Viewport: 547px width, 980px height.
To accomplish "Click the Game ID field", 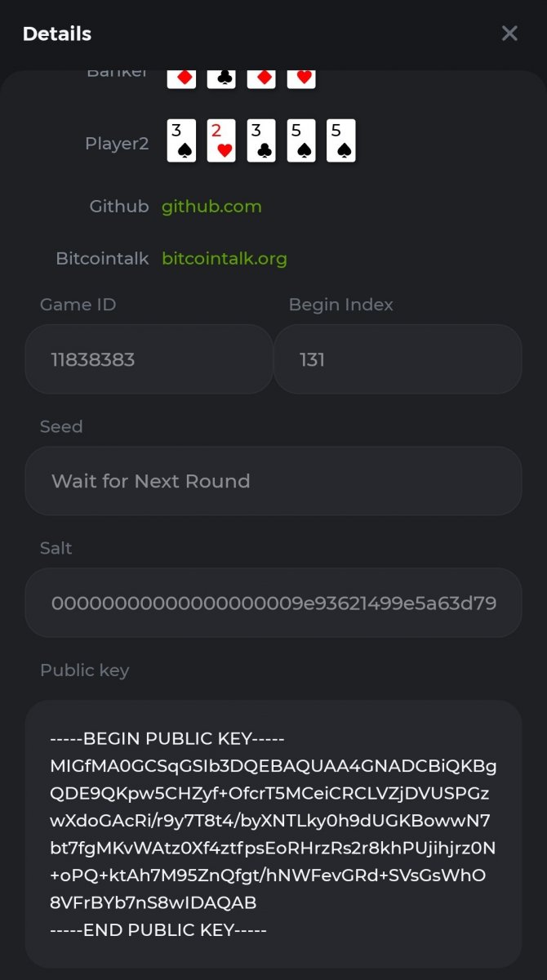I will coord(149,359).
